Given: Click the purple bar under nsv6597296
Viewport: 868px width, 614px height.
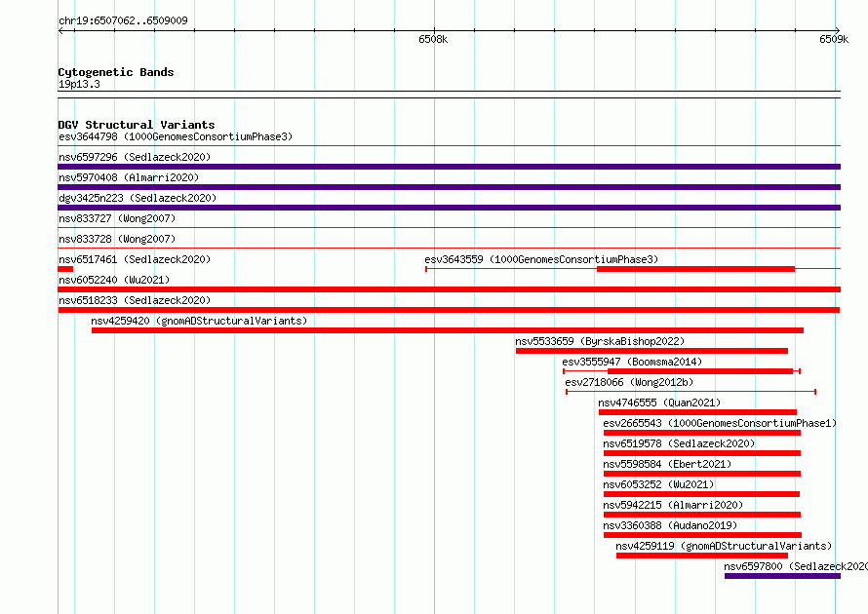Looking at the screenshot, I should click(x=449, y=167).
